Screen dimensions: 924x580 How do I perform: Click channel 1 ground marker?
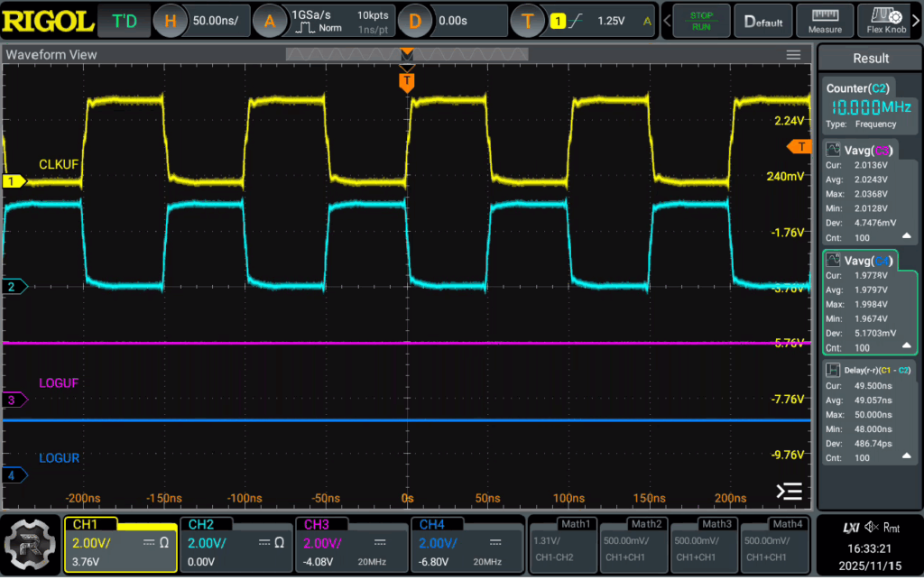(x=14, y=181)
